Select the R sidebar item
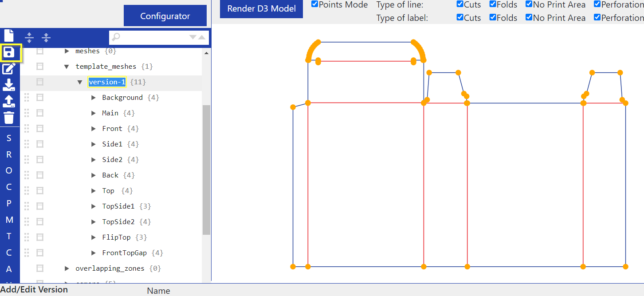644x296 pixels. (x=9, y=155)
